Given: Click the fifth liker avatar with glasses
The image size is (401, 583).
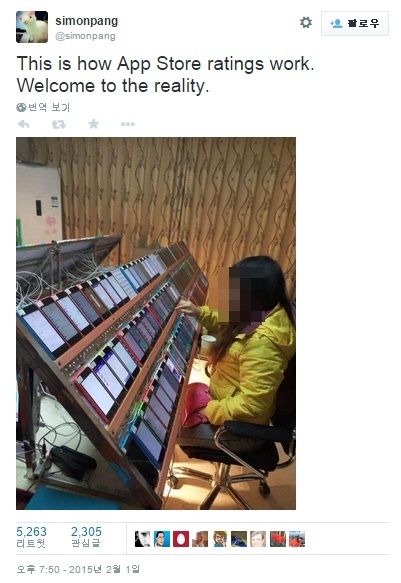Looking at the screenshot, I should point(220,539).
